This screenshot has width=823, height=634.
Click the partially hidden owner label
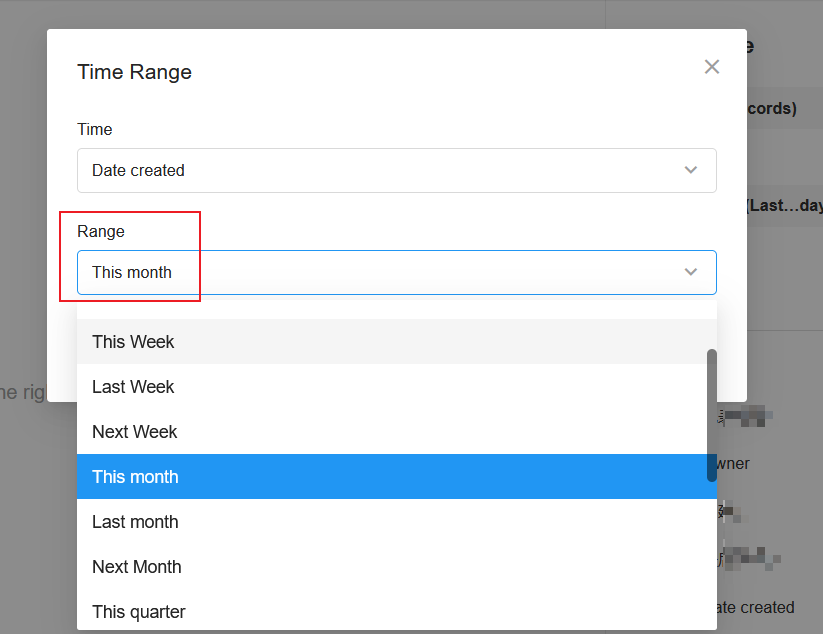click(x=733, y=463)
